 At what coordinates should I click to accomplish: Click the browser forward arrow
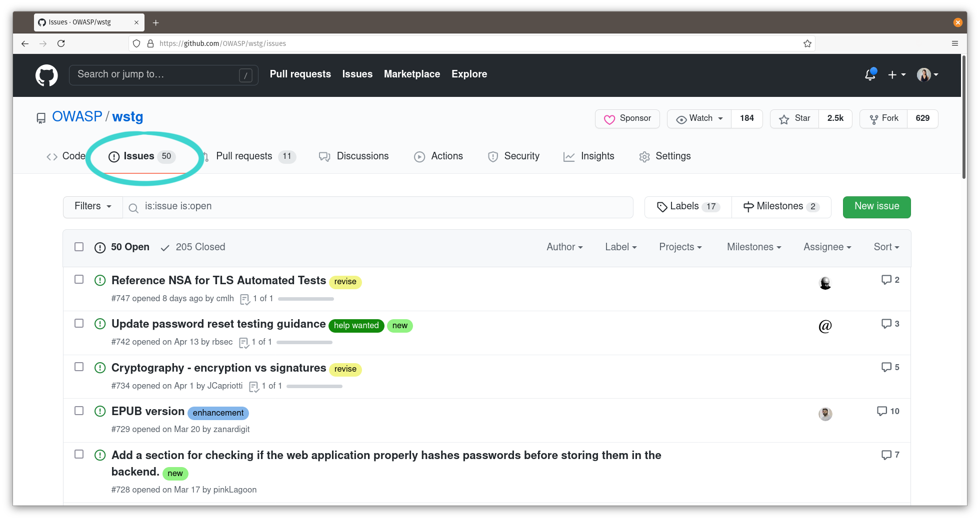(x=43, y=43)
